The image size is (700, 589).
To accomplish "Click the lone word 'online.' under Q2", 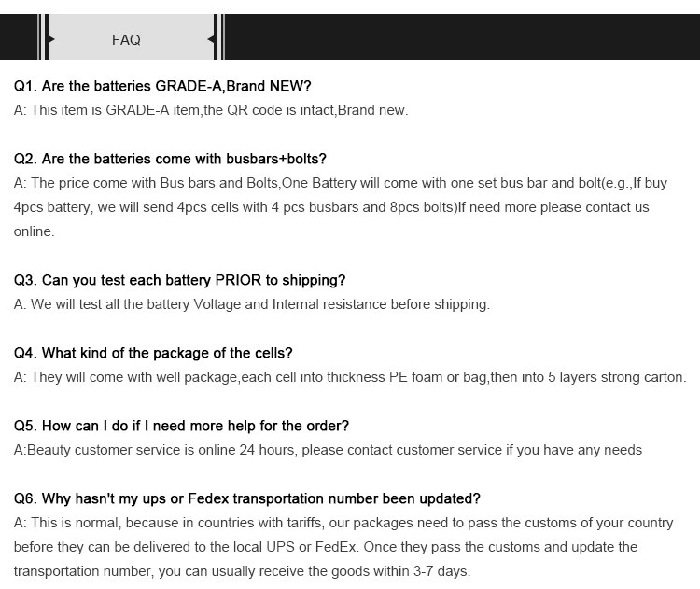I will point(35,231).
